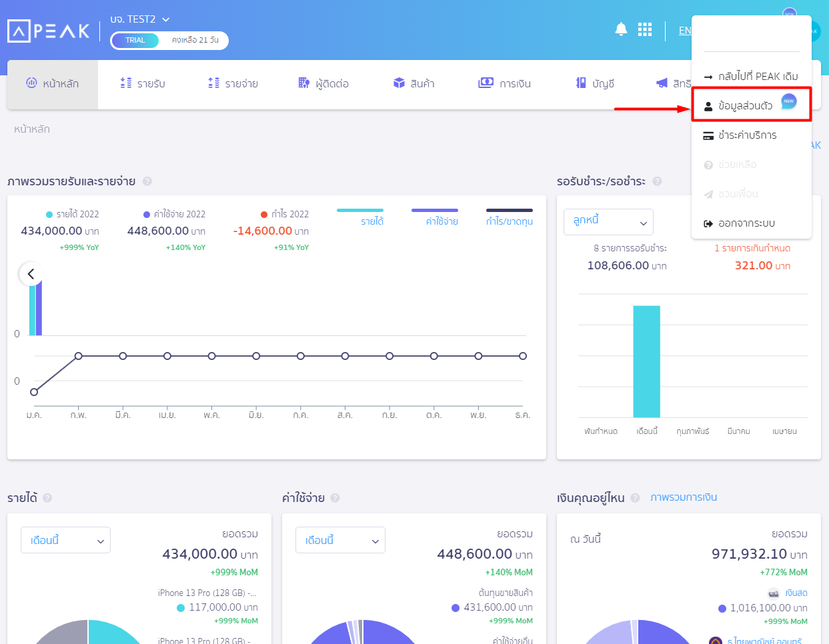Open the ผู้ติดต่อ menu

coord(323,84)
